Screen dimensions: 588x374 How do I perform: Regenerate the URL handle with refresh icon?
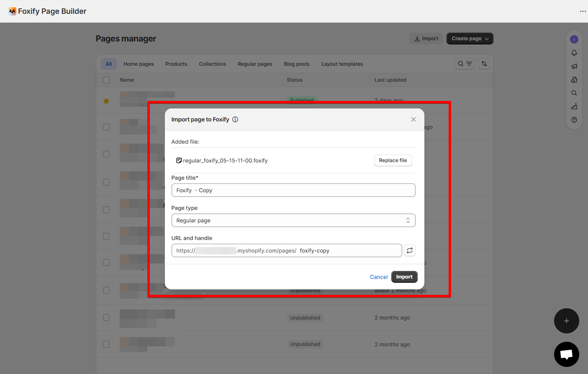pos(410,250)
